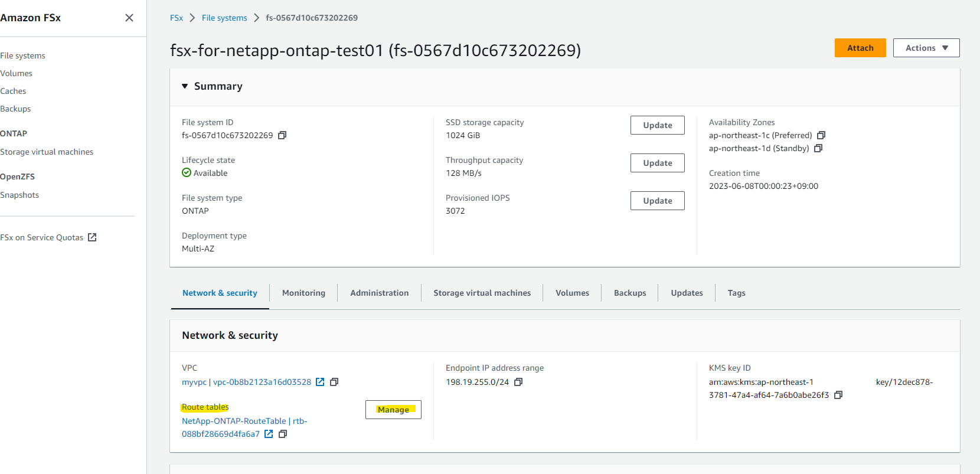Copy the file system ID
The image size is (980, 474).
(282, 135)
